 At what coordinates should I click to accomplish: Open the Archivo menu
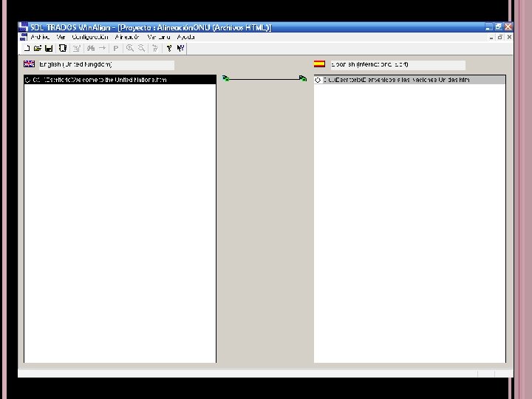pos(40,37)
